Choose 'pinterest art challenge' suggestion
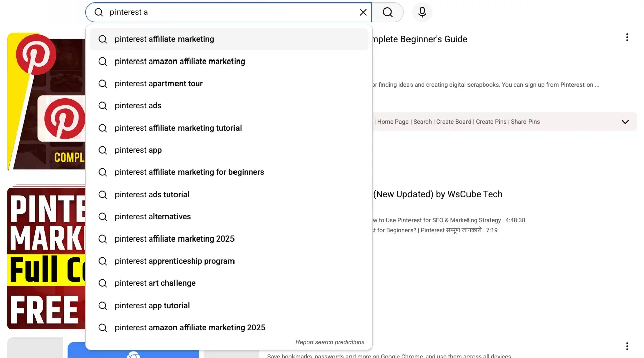 pos(155,283)
